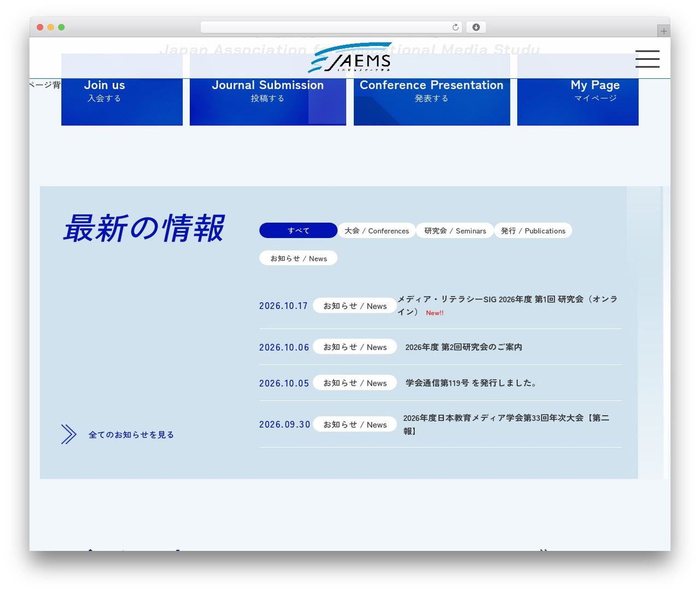Click the category tag on the 2026.10.05 row
The image size is (700, 593).
point(355,383)
